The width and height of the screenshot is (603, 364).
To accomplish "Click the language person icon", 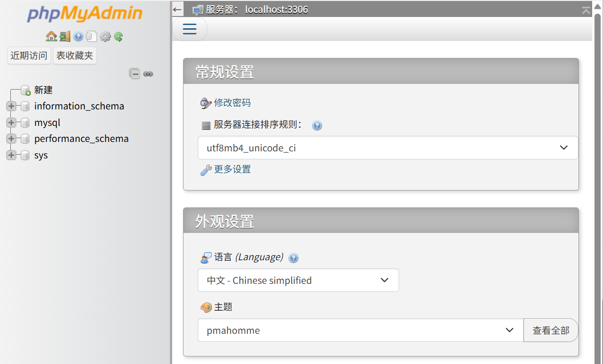I will (206, 257).
